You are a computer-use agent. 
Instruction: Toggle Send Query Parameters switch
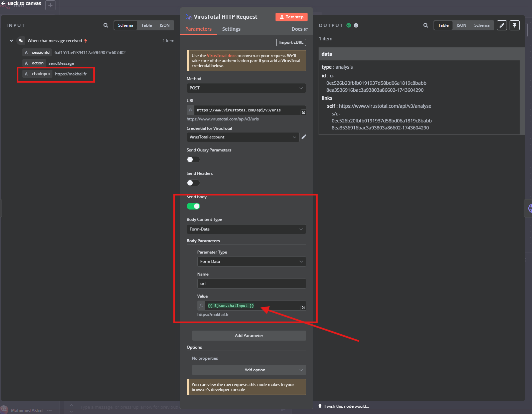click(193, 159)
